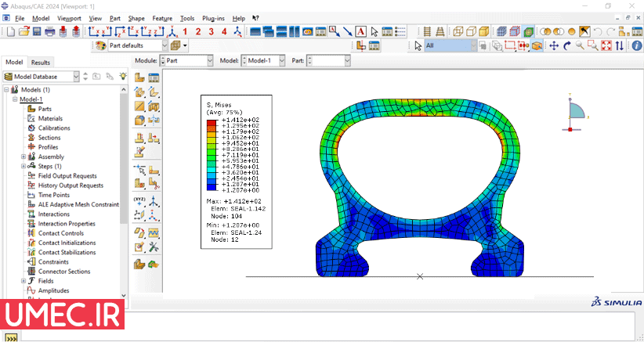Click the red maximum color in legend
The width and height of the screenshot is (644, 342).
point(212,123)
